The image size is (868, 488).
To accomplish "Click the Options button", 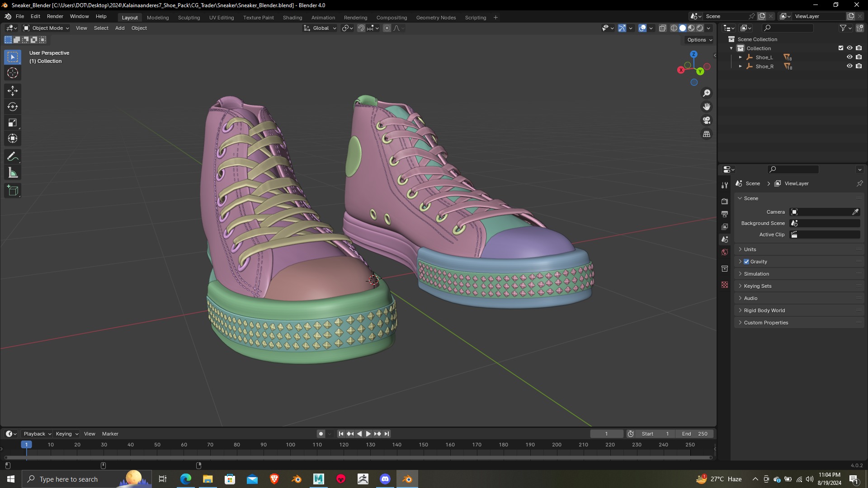I will (699, 40).
